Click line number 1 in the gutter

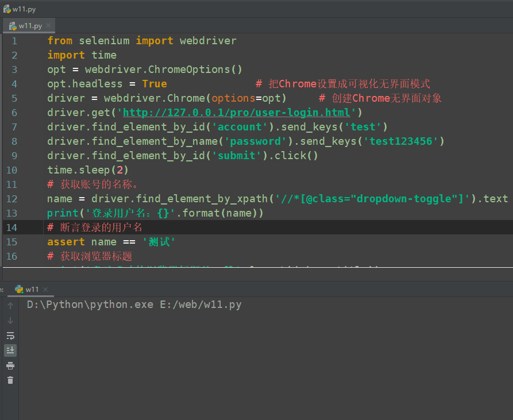click(14, 41)
